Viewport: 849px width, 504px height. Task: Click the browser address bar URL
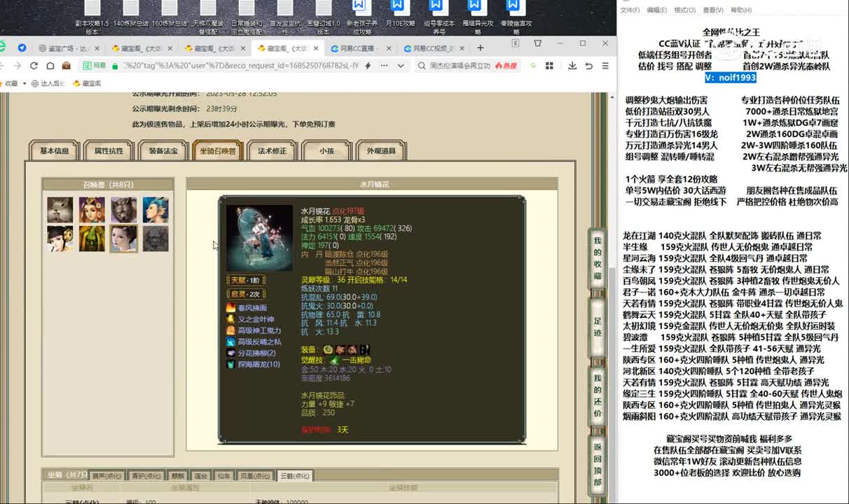pyautogui.click(x=241, y=66)
